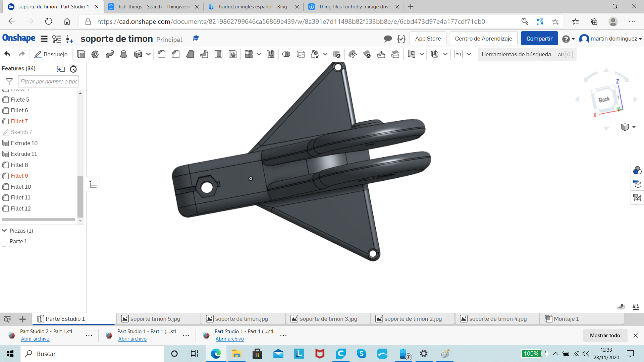Open the appearances panel icon on right edge
This screenshot has width=644, height=362.
pyautogui.click(x=637, y=171)
